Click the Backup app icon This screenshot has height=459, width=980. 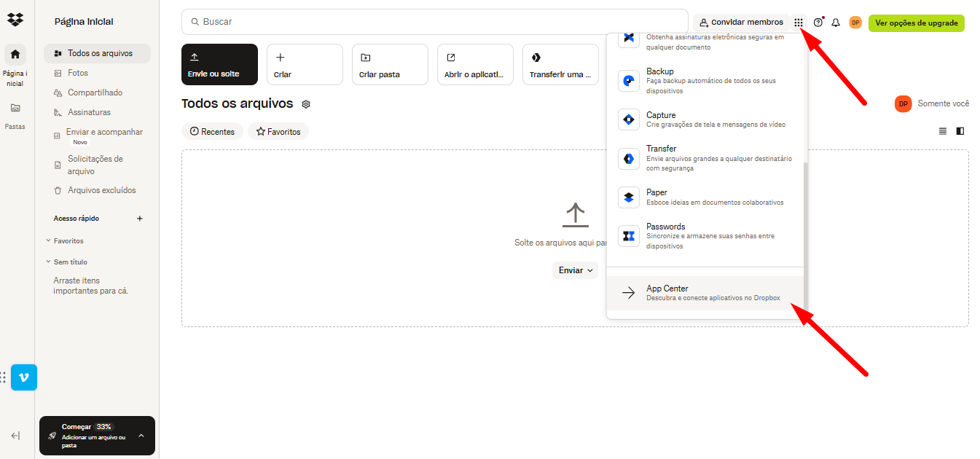click(x=629, y=81)
